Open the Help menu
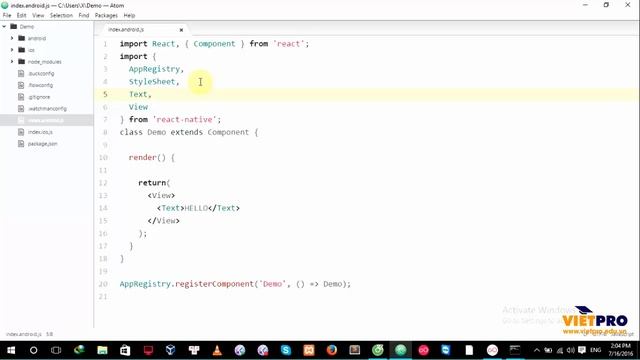The height and width of the screenshot is (360, 640). [x=129, y=16]
